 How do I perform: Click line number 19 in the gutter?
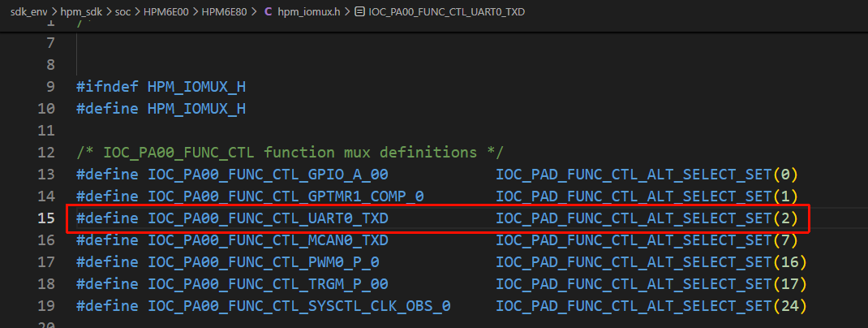[x=46, y=306]
